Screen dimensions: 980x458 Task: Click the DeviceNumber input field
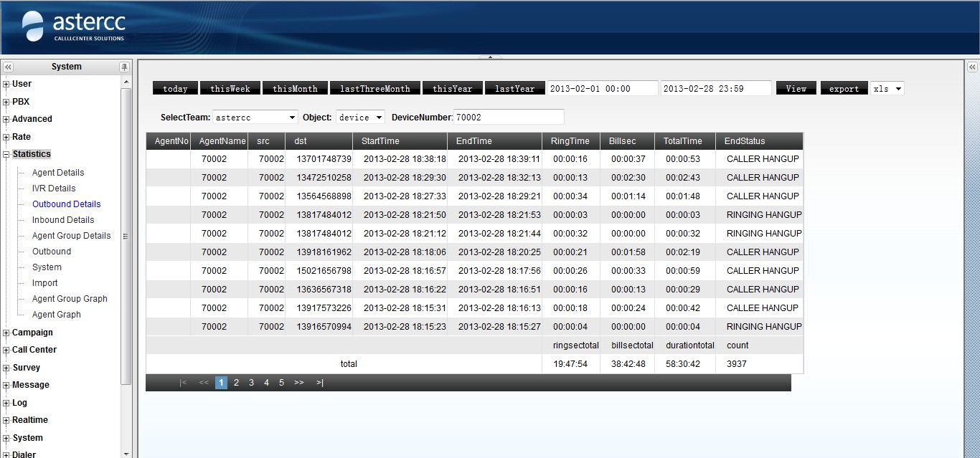509,117
